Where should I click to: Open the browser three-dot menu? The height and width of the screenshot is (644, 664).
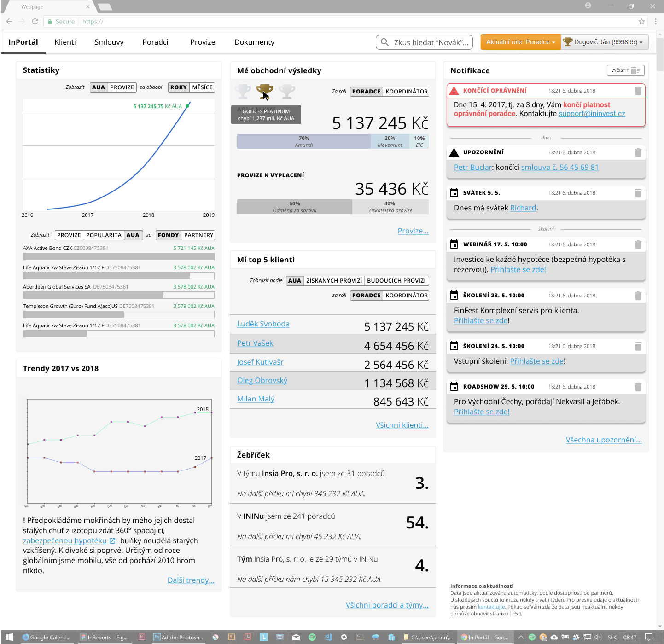coord(656,21)
